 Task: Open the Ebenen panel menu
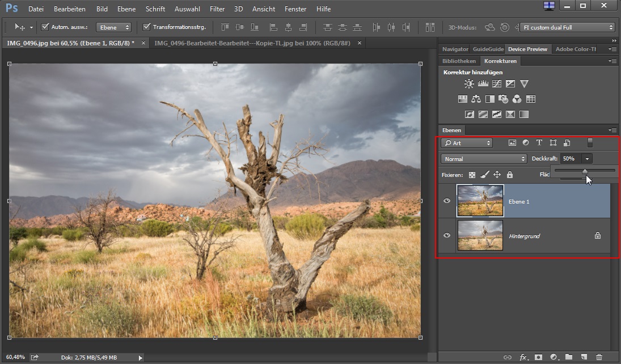[612, 130]
